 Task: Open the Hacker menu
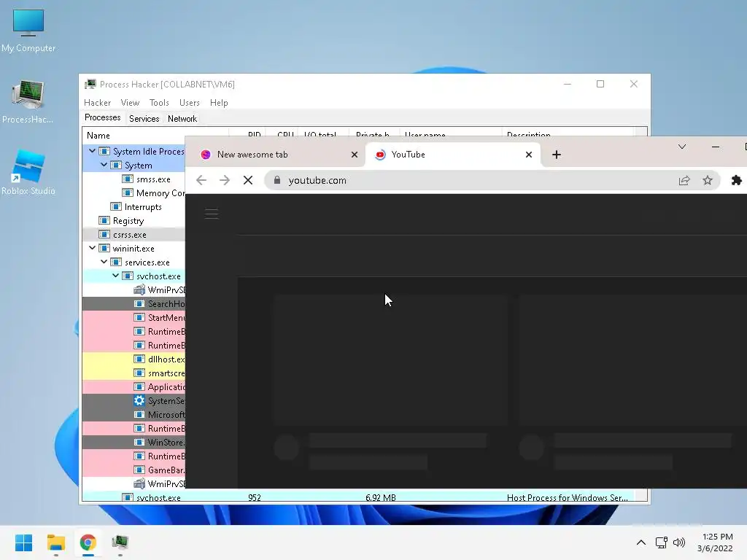tap(97, 102)
